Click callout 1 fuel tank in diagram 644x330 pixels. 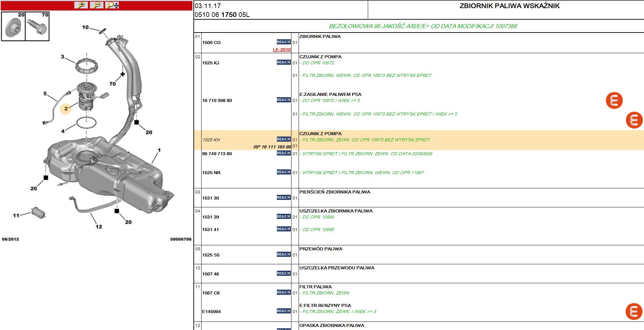click(159, 150)
